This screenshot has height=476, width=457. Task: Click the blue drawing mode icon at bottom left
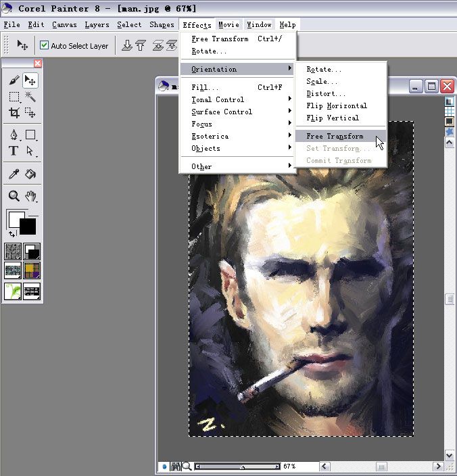[x=164, y=466]
